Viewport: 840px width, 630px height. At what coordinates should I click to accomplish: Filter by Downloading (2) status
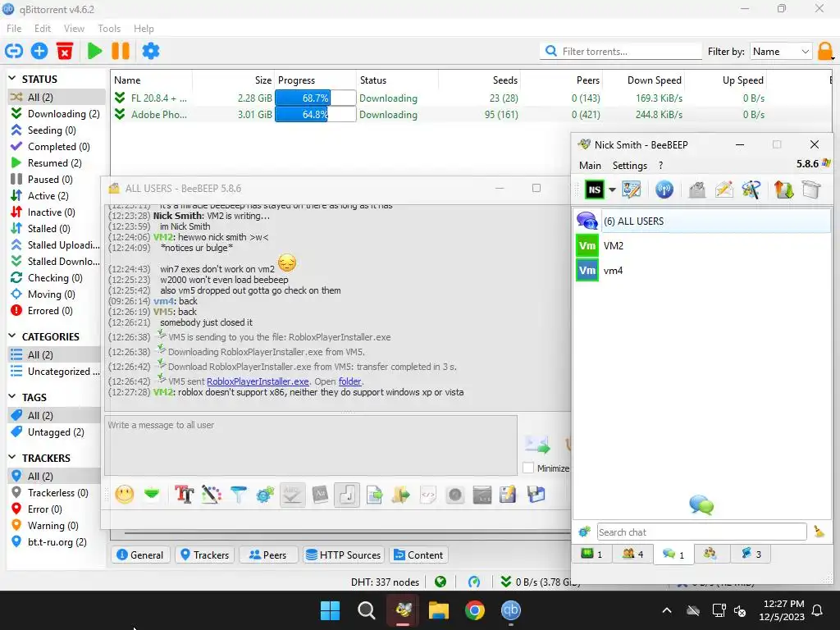point(56,113)
